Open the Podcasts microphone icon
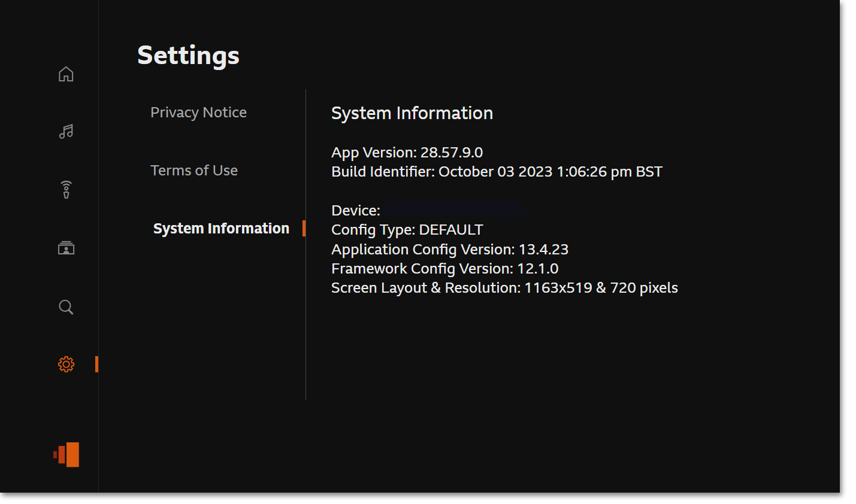This screenshot has width=856, height=504. (66, 189)
